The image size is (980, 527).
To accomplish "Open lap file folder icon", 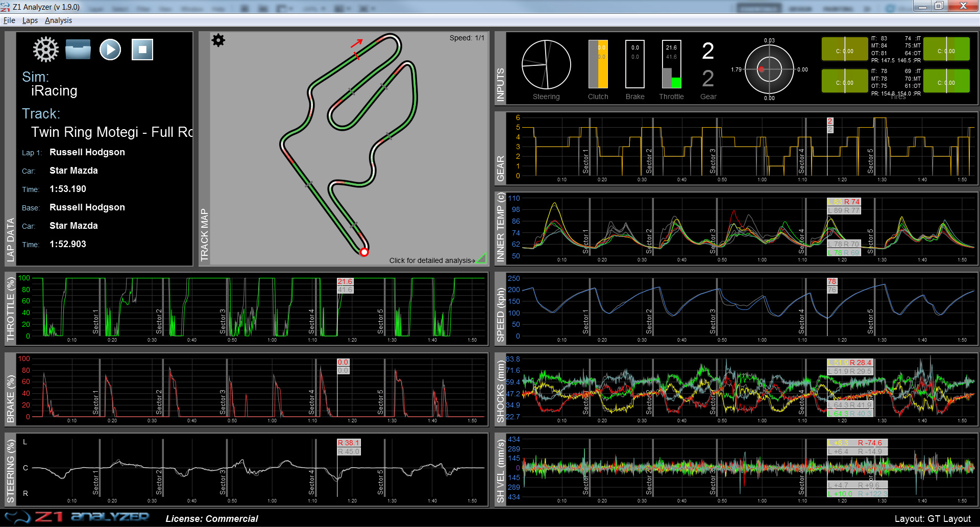I will click(x=78, y=50).
